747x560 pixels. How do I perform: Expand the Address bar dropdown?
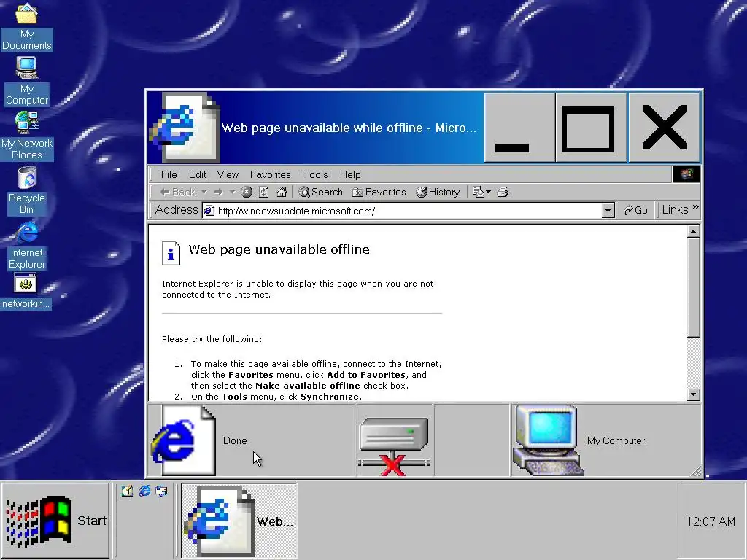tap(608, 211)
